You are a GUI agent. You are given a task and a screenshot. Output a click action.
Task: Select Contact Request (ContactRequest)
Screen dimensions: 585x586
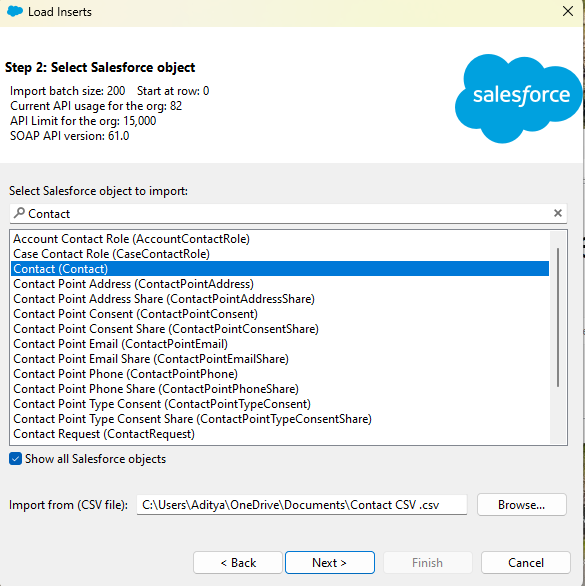click(x=280, y=434)
